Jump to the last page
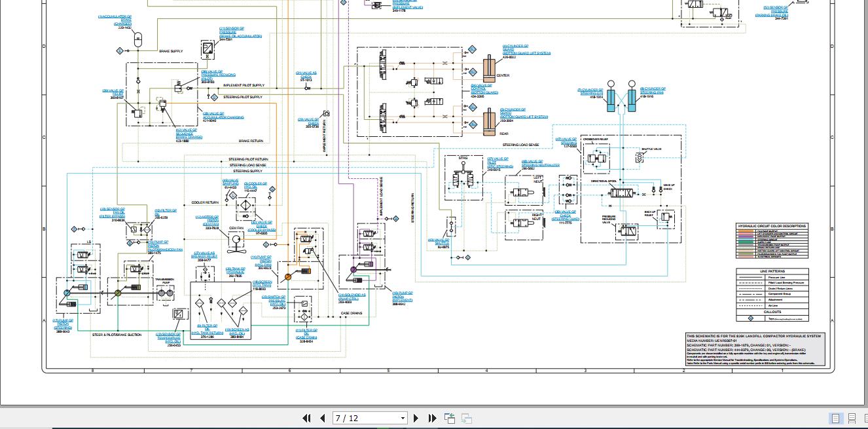The width and height of the screenshot is (868, 429). pos(432,418)
